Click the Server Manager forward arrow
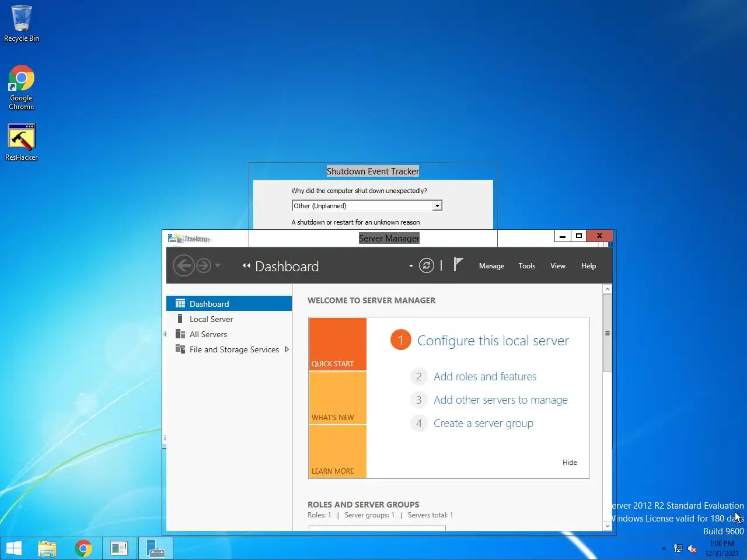 [x=203, y=266]
